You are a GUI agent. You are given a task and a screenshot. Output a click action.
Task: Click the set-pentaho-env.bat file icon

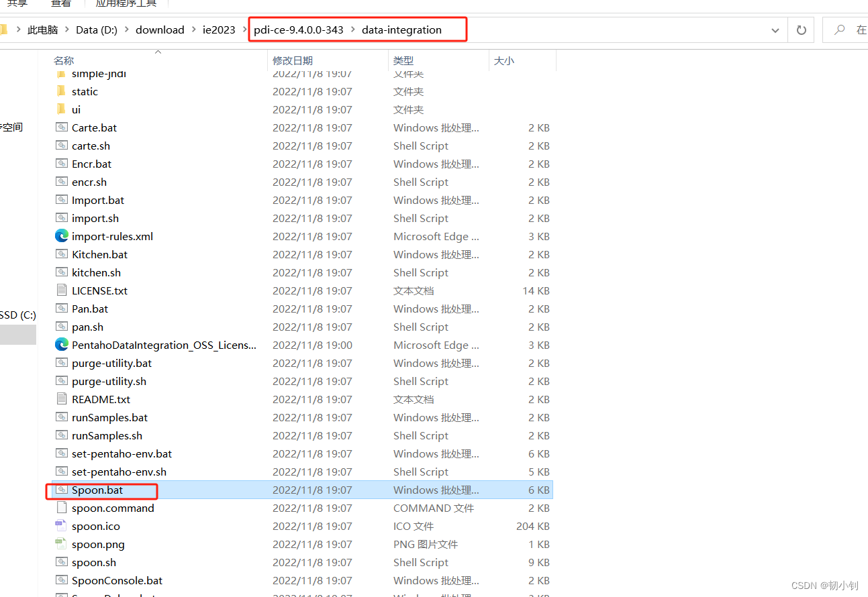(61, 453)
